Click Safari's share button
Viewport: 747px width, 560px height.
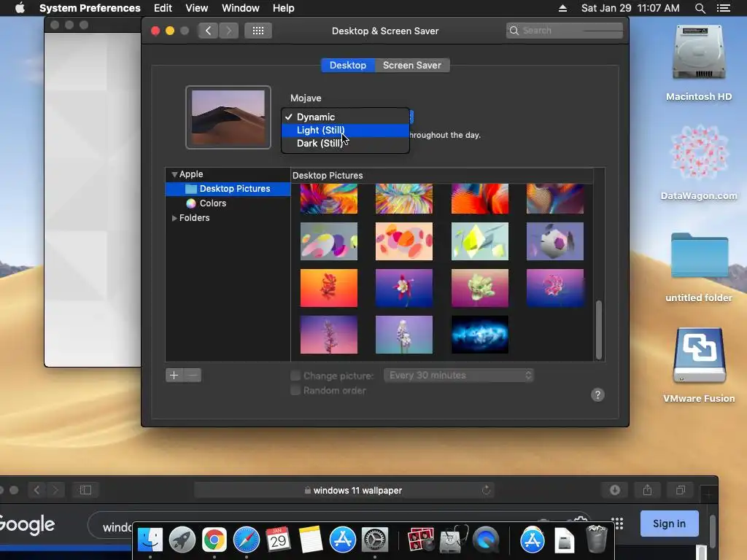point(648,490)
